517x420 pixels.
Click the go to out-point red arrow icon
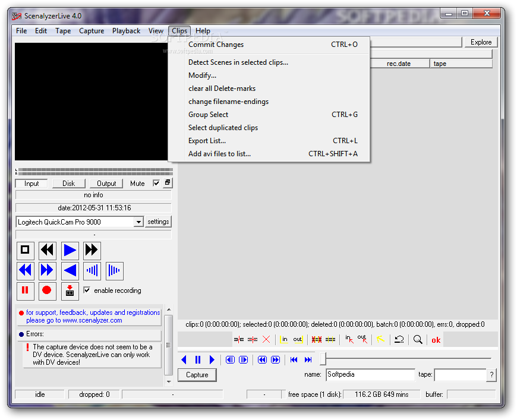[x=362, y=339]
